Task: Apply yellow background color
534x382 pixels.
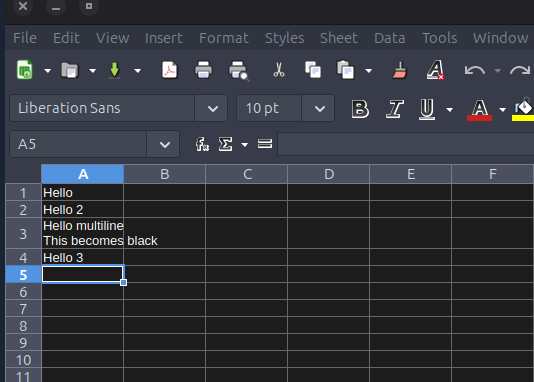Action: [x=523, y=110]
